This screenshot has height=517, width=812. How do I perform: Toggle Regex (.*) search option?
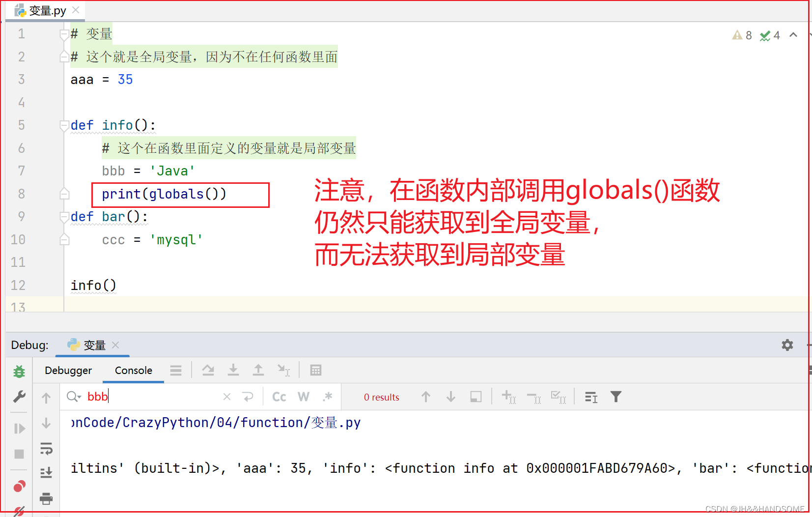(x=328, y=397)
